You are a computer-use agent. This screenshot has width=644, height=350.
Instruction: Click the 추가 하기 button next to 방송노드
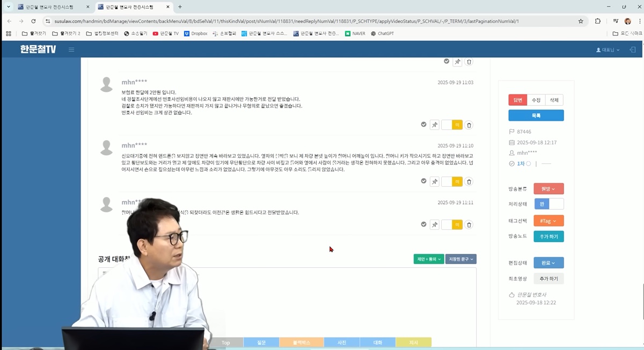coord(548,236)
